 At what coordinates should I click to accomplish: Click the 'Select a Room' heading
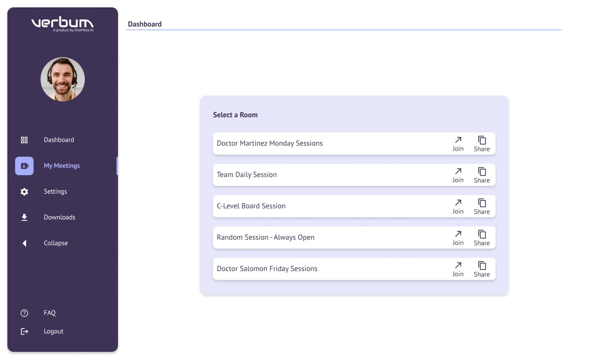pyautogui.click(x=235, y=115)
